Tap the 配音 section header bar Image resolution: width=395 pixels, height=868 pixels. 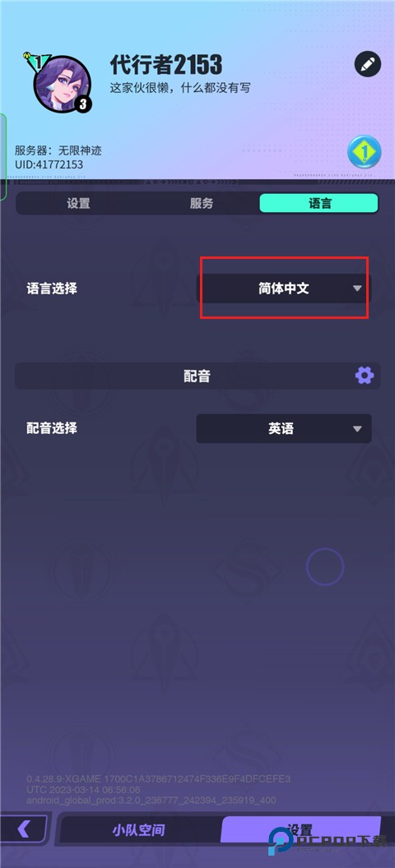[197, 376]
